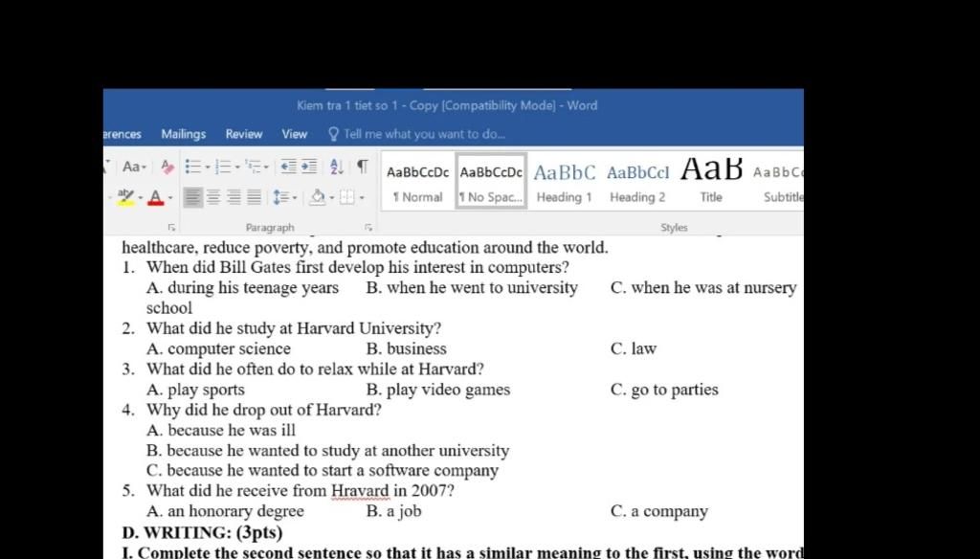Open the multilevel list dropdown arrow
This screenshot has width=980, height=559.
(x=266, y=168)
